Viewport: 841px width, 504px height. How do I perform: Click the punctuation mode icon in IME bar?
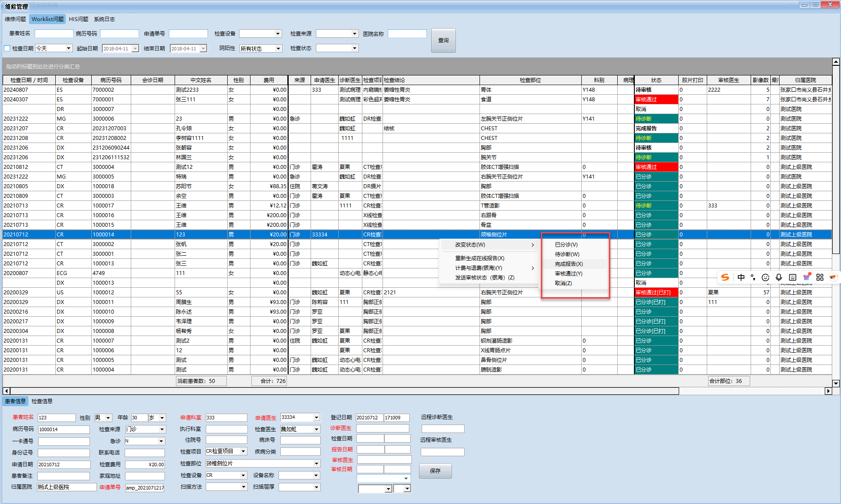click(x=753, y=277)
